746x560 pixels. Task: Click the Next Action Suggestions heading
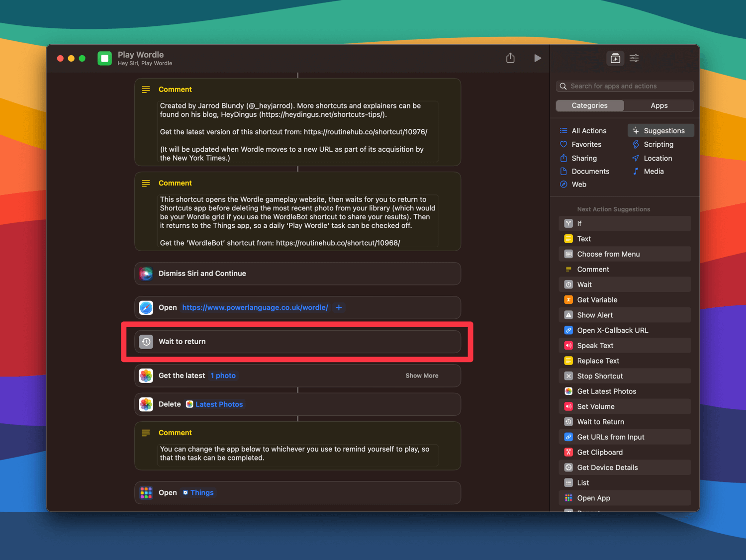point(613,209)
